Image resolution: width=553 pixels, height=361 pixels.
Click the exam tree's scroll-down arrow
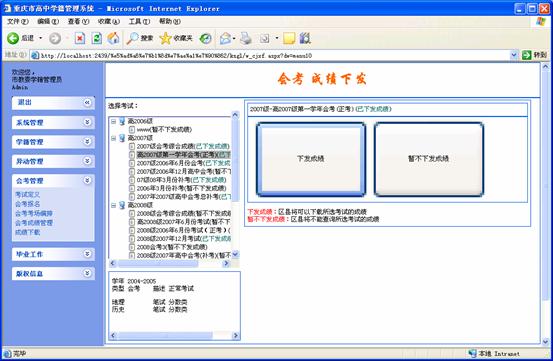[x=235, y=254]
